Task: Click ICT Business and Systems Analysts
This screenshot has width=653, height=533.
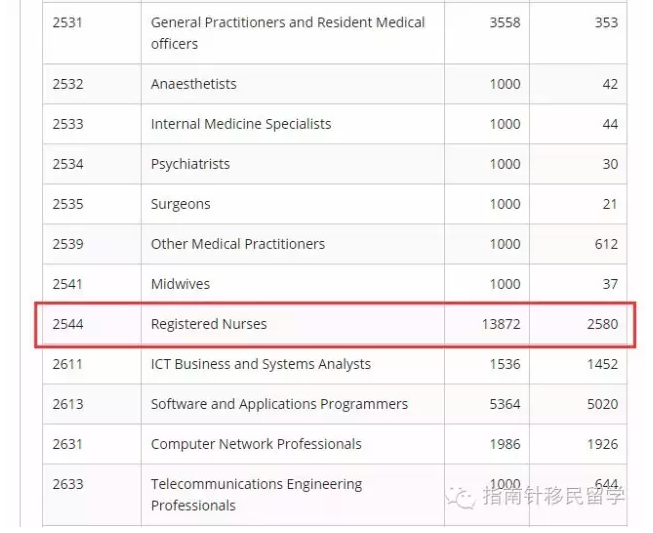Action: 261,364
